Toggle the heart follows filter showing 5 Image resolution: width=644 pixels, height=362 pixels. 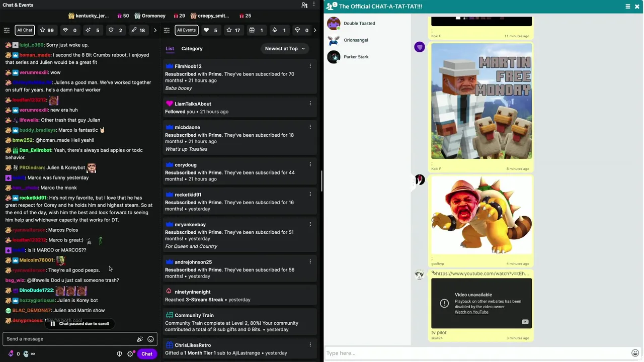210,30
